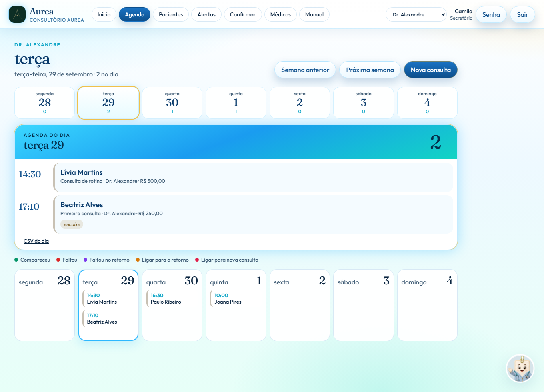
Task: Click the sábado 3 weekly grid card
Action: (x=364, y=305)
